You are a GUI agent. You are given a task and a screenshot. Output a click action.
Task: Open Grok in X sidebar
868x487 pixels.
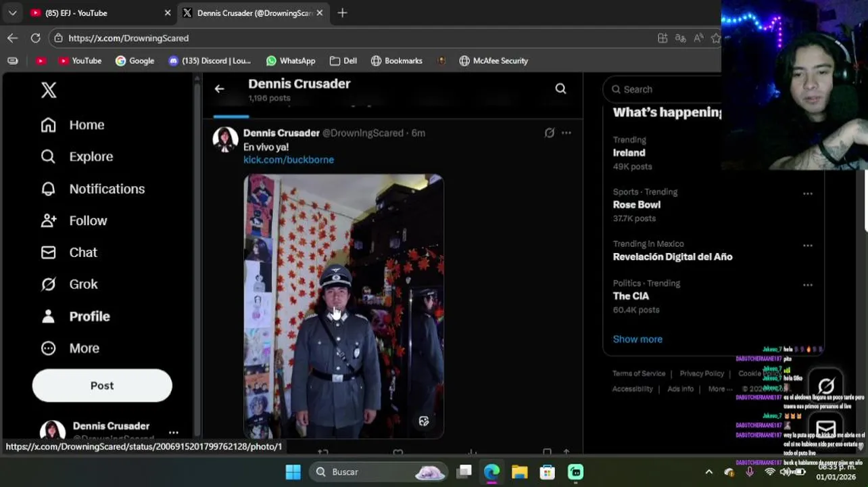(69, 284)
